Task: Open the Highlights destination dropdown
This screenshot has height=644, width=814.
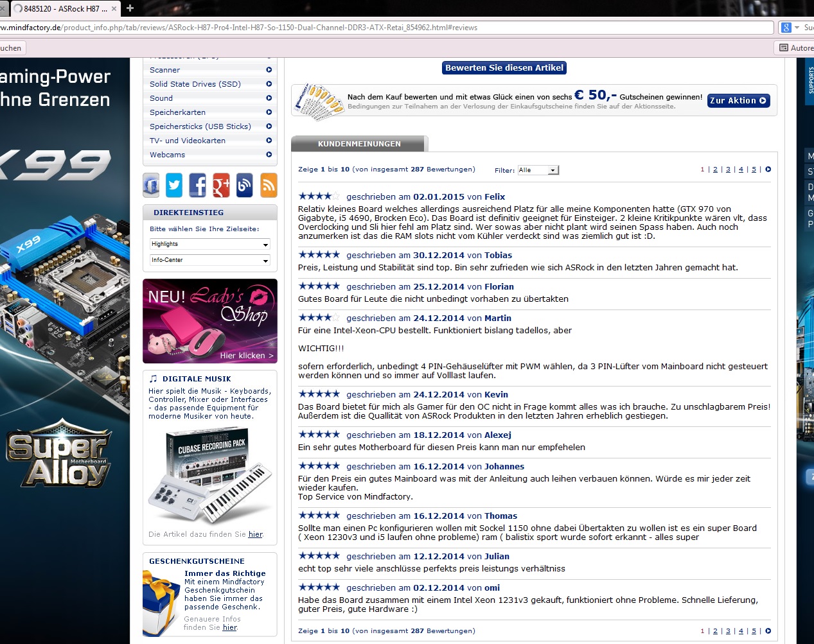Action: pyautogui.click(x=210, y=244)
